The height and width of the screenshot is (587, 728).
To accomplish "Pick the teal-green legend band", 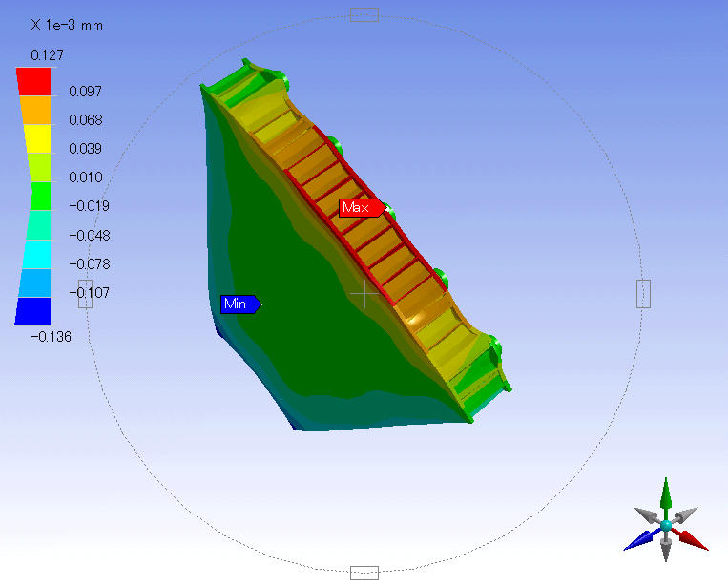I will tap(38, 225).
